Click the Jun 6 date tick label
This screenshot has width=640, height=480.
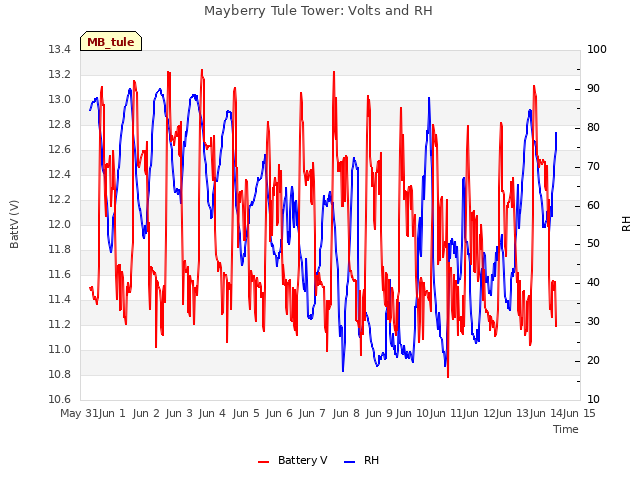[279, 413]
